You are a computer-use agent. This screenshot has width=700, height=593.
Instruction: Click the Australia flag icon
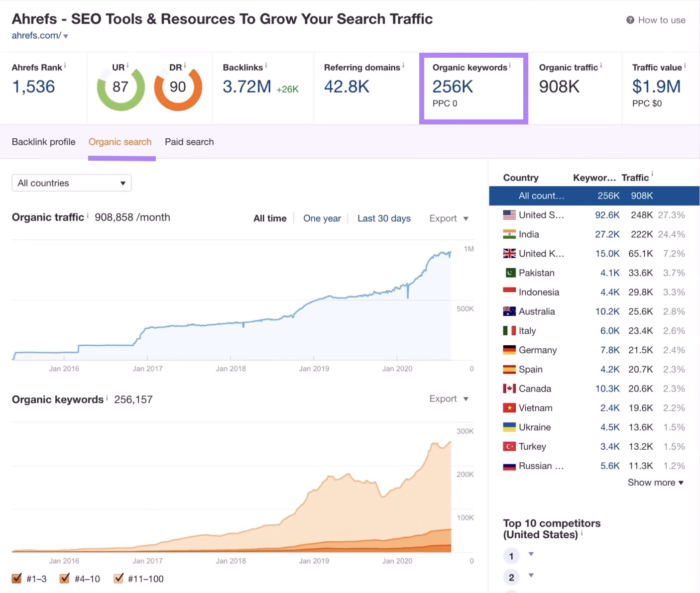pos(509,311)
